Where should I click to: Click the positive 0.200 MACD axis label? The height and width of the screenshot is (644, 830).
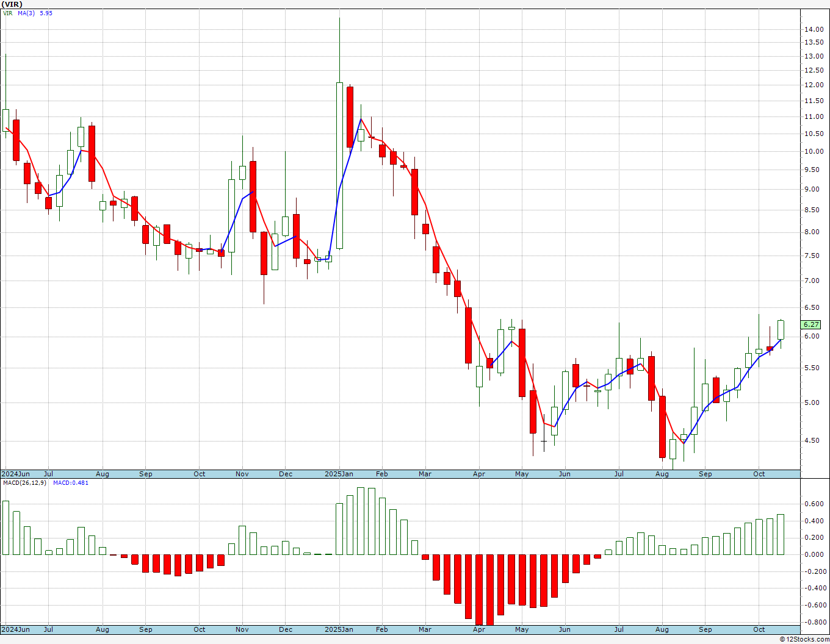[x=814, y=538]
